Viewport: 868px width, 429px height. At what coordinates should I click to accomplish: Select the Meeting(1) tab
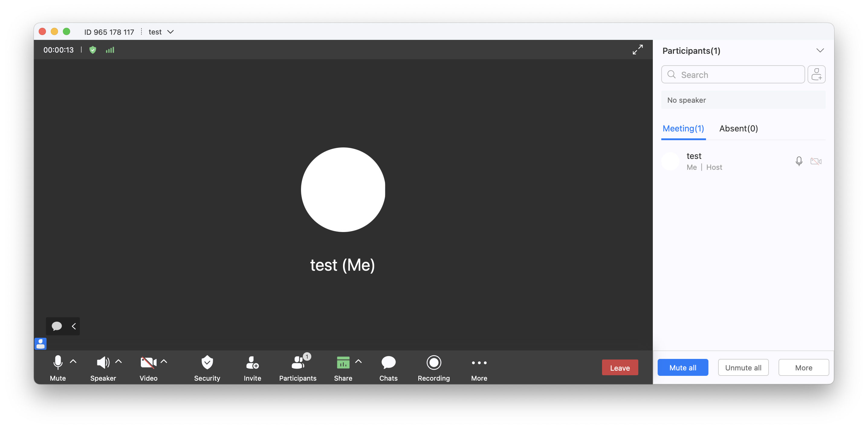(x=683, y=128)
